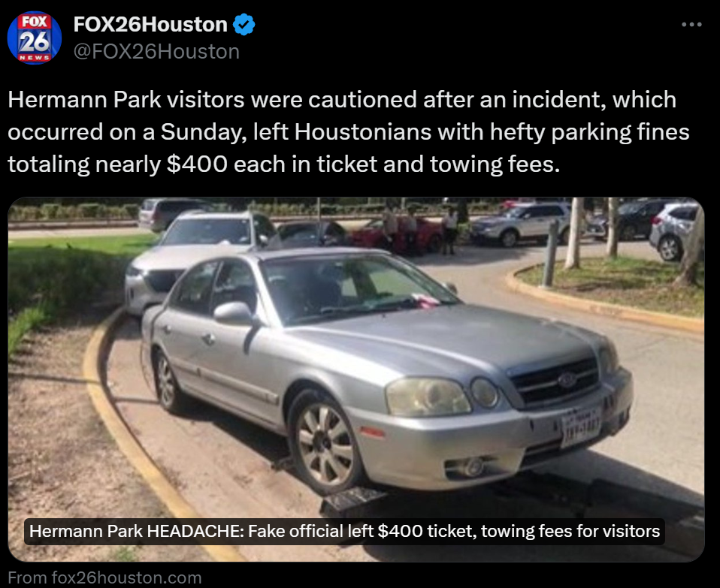Open the FOX 26 News profile avatar
720x588 pixels.
pyautogui.click(x=35, y=38)
